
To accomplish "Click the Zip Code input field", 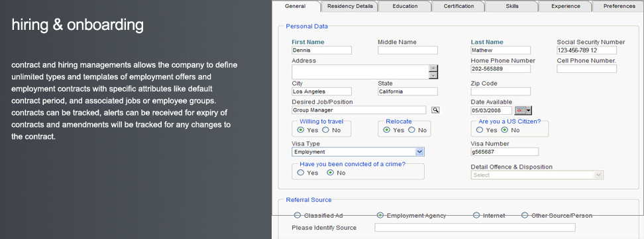I will click(501, 92).
